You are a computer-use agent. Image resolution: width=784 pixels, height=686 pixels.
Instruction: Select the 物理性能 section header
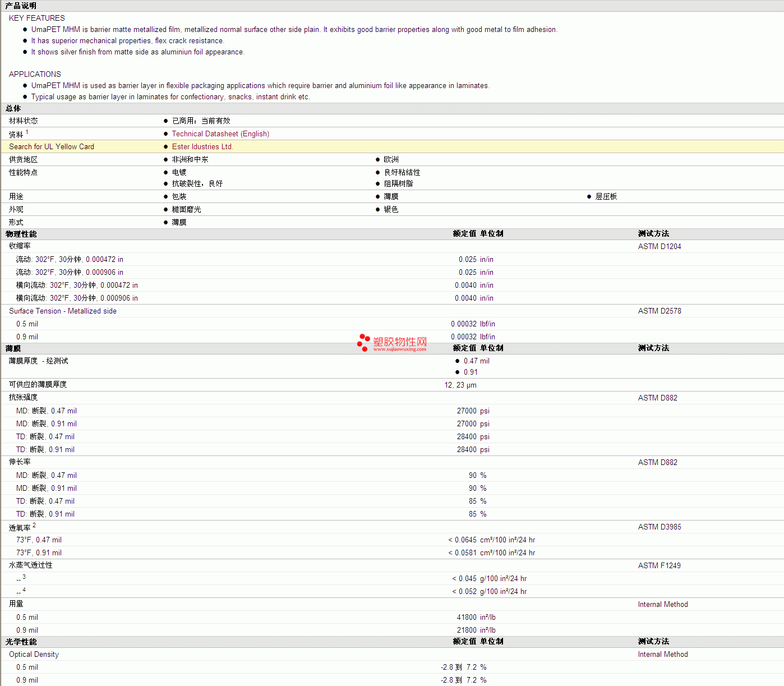pos(21,234)
